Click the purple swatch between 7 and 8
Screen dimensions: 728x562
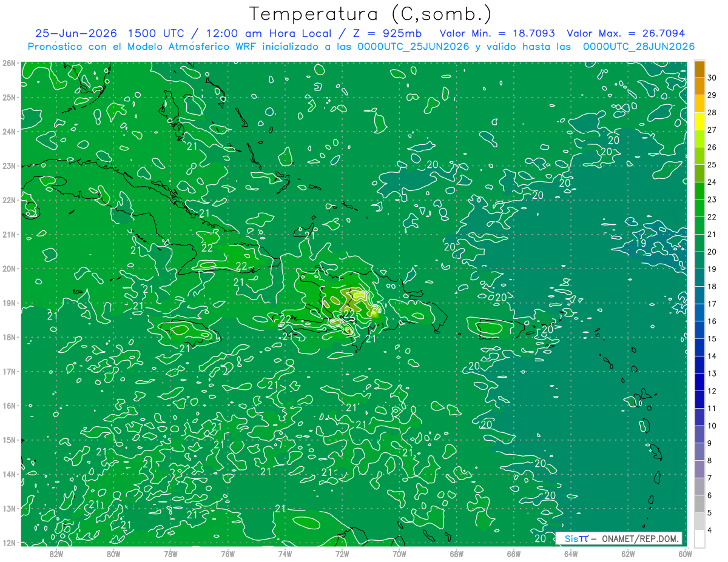(x=699, y=469)
